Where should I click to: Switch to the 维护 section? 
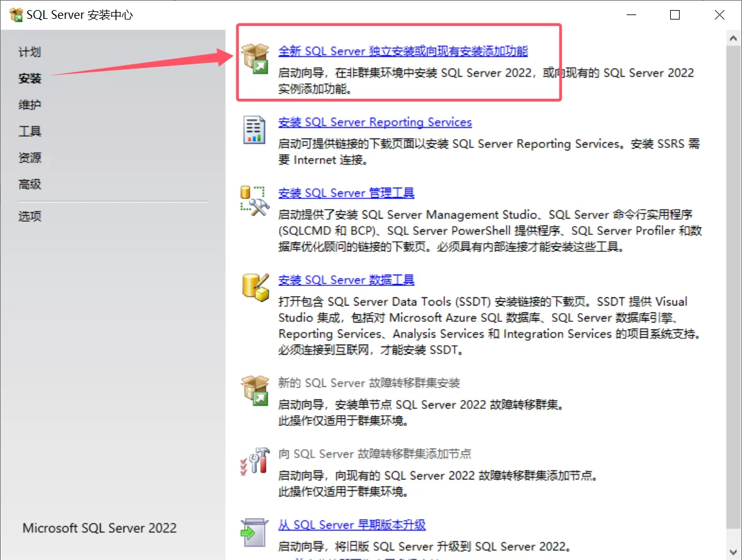30,105
